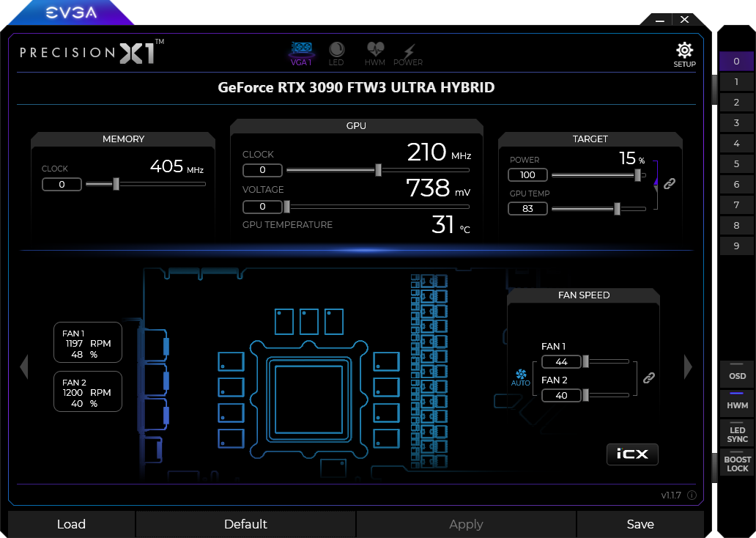
Task: Select profile 8
Action: (x=736, y=225)
